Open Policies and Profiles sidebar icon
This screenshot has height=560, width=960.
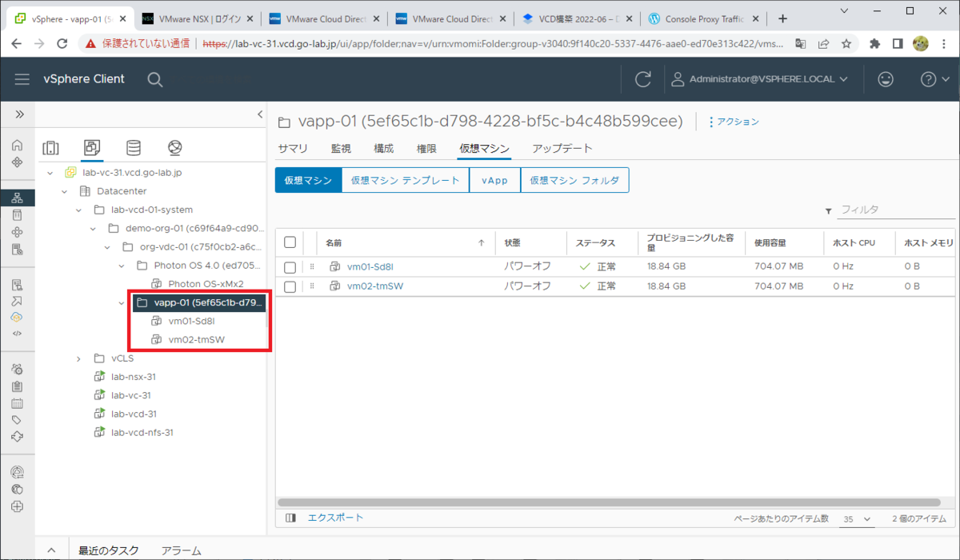(18, 284)
